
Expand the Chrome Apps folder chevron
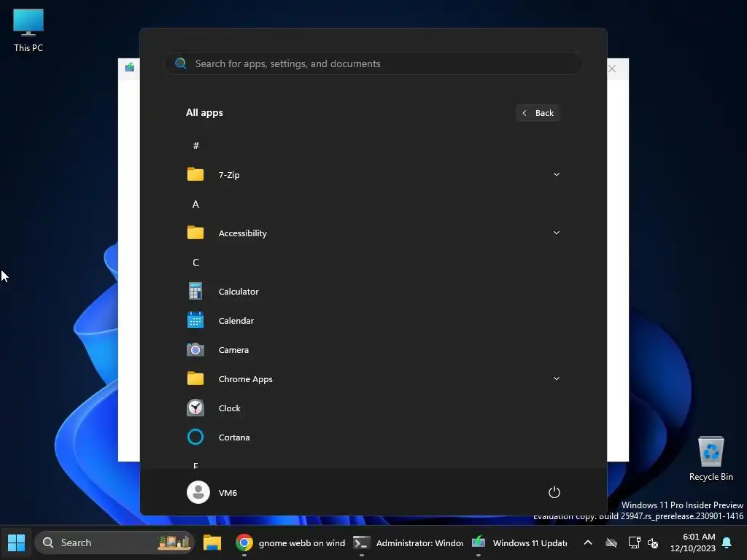tap(556, 378)
